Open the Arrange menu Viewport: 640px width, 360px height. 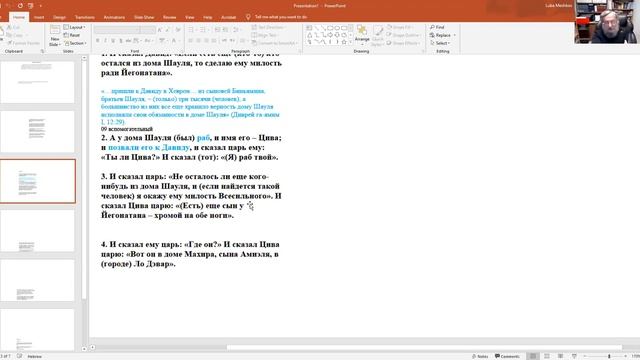362,35
